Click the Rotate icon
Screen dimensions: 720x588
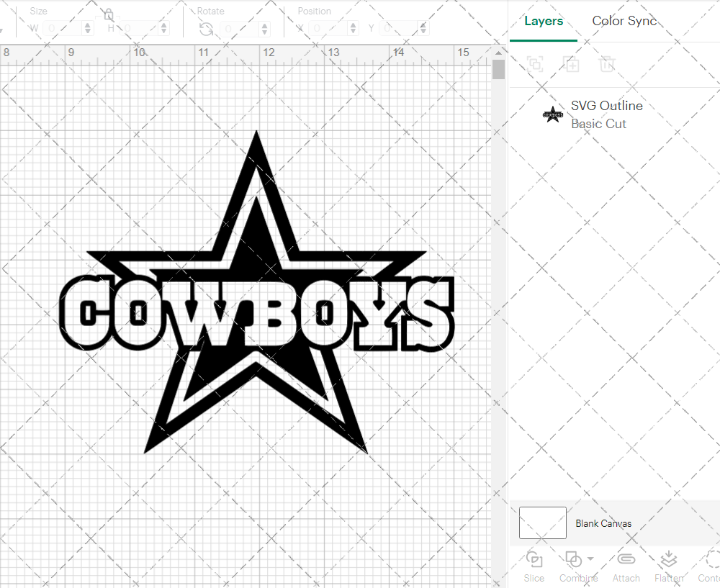click(x=206, y=29)
